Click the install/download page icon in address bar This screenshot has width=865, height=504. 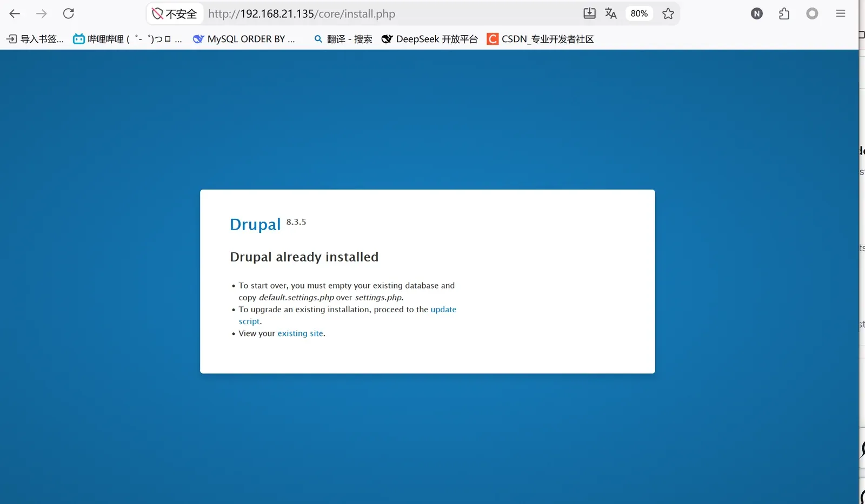pos(590,14)
